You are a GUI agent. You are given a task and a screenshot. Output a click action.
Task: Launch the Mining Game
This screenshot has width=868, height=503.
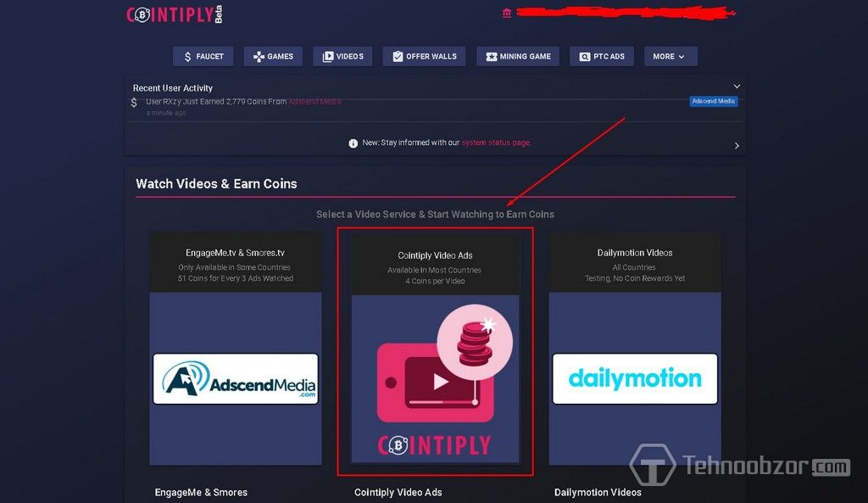(x=518, y=57)
